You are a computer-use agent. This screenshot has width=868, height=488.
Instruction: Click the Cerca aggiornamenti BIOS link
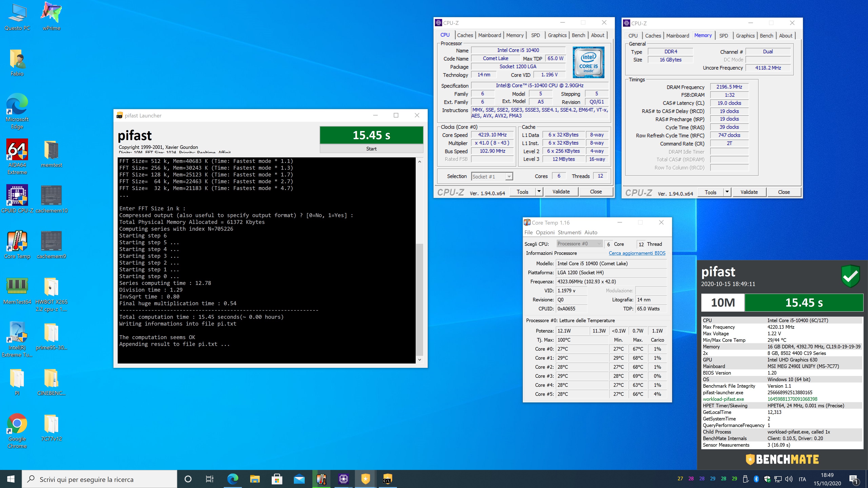click(x=637, y=253)
